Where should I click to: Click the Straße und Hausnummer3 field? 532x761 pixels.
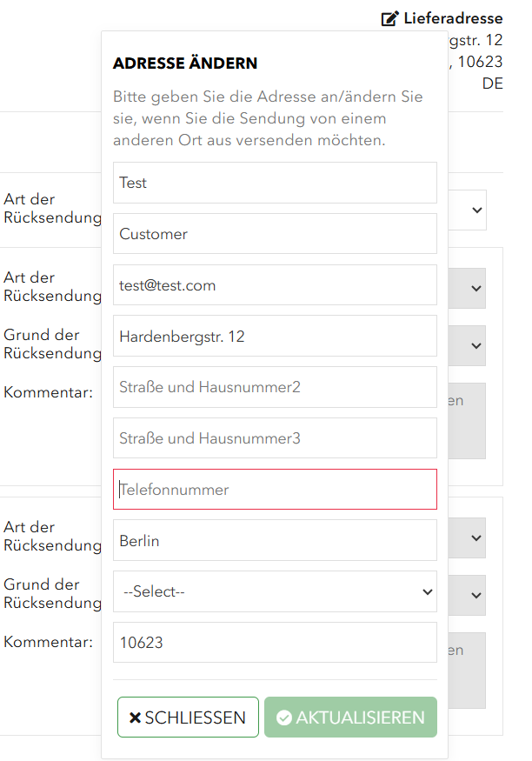click(x=275, y=437)
